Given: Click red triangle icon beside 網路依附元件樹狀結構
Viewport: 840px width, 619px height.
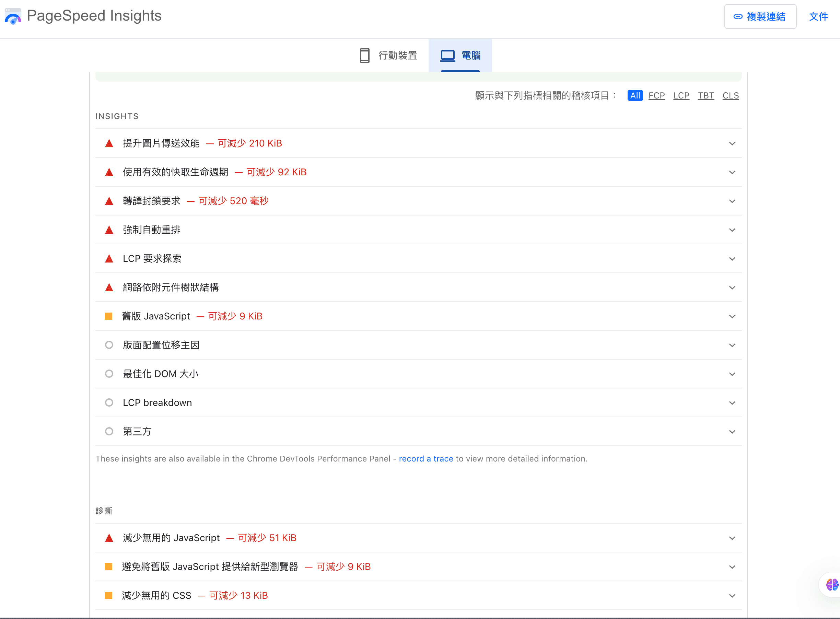Looking at the screenshot, I should tap(109, 288).
